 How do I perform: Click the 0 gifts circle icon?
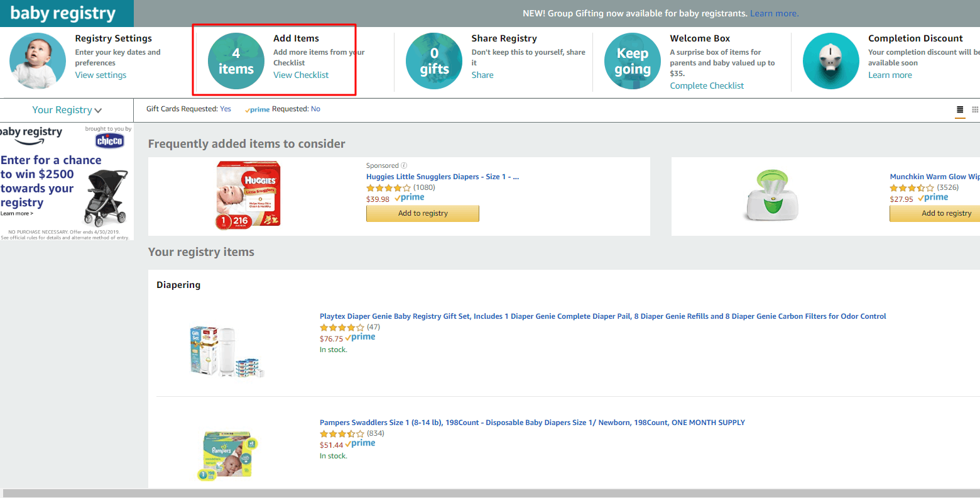tap(434, 61)
